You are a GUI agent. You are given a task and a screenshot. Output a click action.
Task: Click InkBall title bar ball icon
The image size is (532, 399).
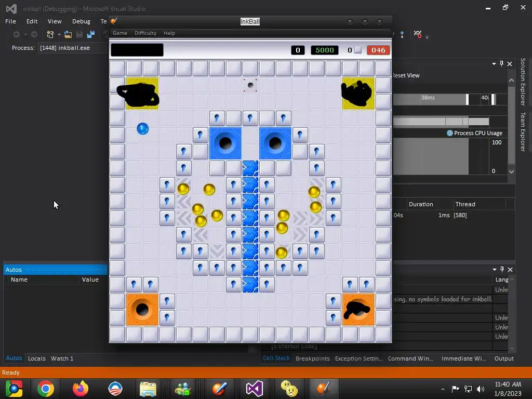pyautogui.click(x=114, y=21)
